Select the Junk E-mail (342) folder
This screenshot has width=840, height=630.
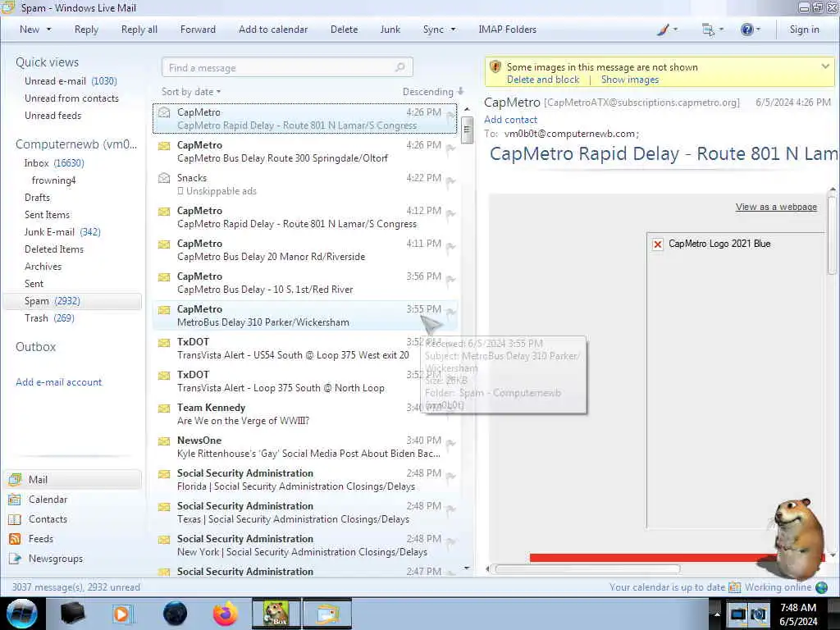[x=62, y=232]
